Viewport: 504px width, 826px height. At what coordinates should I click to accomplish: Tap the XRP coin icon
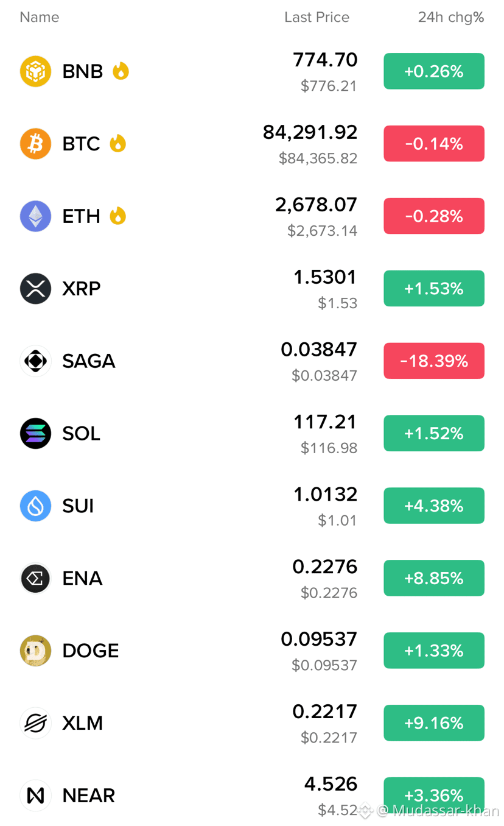coord(35,289)
